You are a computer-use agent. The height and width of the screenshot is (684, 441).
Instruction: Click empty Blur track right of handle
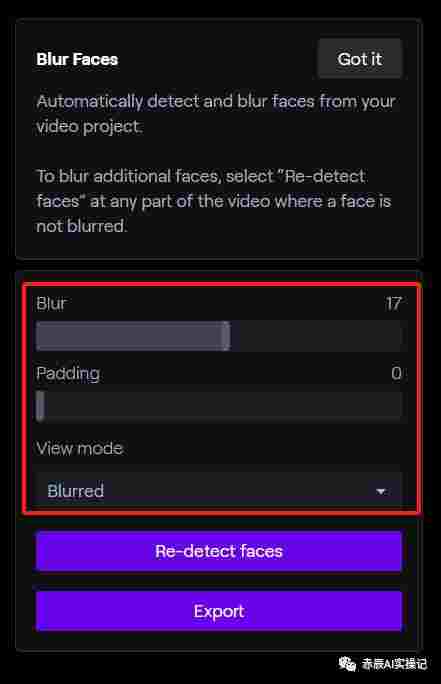[316, 336]
